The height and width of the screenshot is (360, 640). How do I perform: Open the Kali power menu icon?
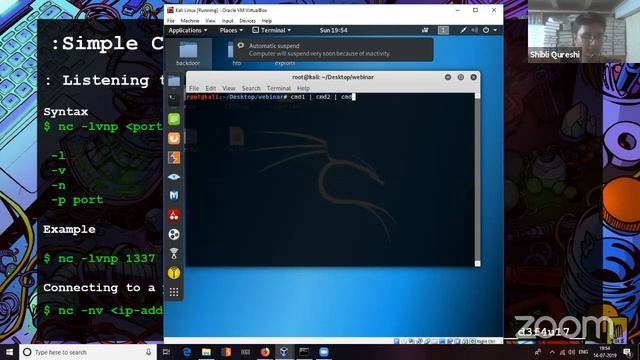coord(486,30)
